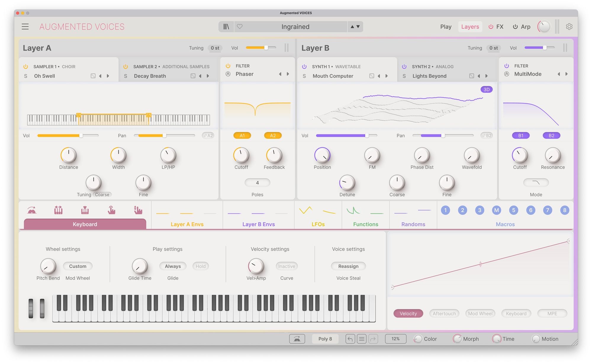Click Layer B filter routing icon beside MultiMode
The height and width of the screenshot is (364, 592).
pyautogui.click(x=507, y=74)
